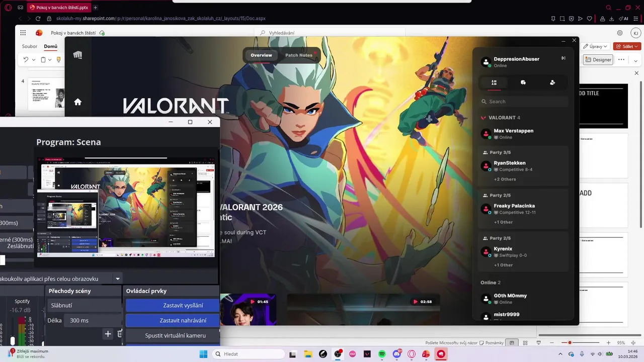
Task: Collapse the Riot social panel arrow
Action: click(563, 58)
